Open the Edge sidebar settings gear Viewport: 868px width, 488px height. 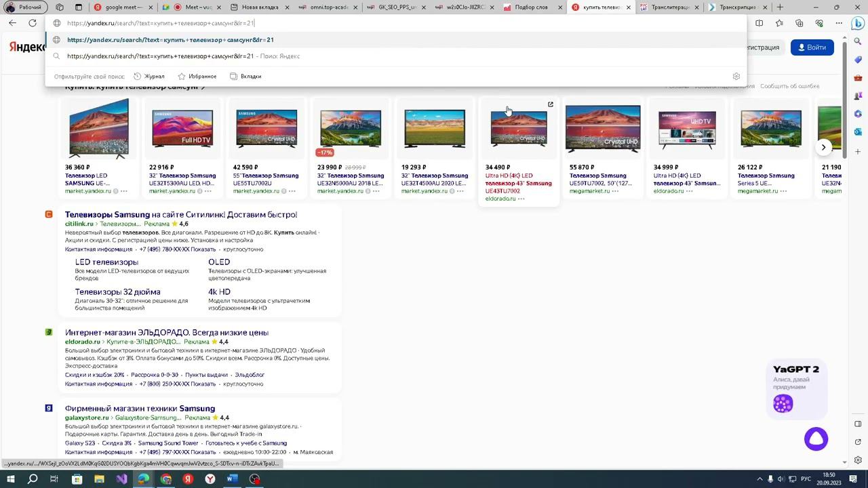point(858,460)
